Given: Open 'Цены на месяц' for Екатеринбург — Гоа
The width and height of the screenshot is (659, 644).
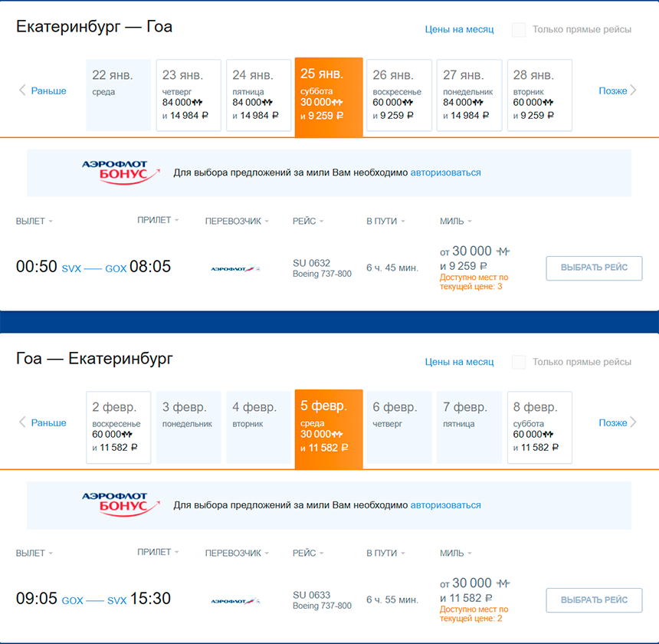Looking at the screenshot, I should tap(459, 30).
